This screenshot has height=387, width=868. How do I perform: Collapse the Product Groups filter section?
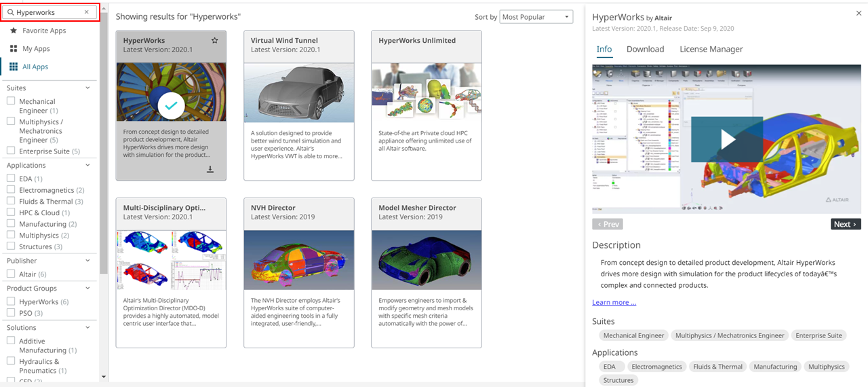pos(87,288)
